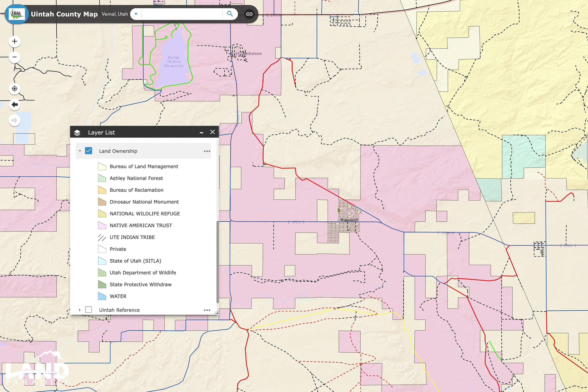Screen dimensions: 588x392
Task: Zoom in on the map
Action: pos(15,41)
